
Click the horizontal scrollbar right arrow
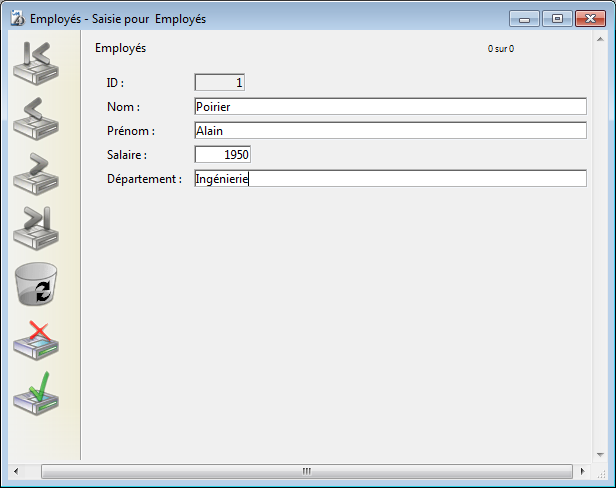[x=582, y=470]
